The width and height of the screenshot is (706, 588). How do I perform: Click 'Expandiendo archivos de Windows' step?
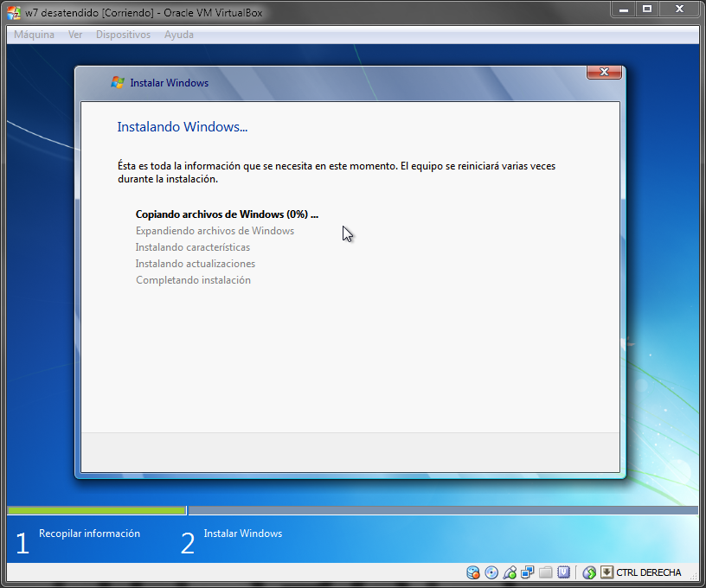(215, 231)
